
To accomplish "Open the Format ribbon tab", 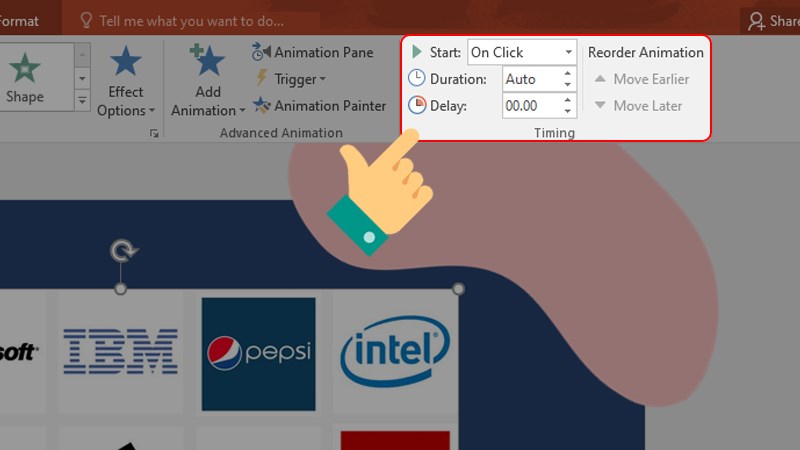I will 19,21.
